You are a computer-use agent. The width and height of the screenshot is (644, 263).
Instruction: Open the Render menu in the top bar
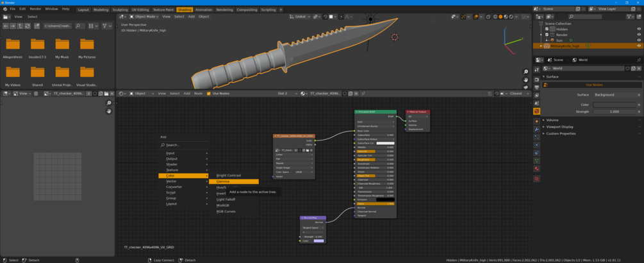tap(35, 8)
